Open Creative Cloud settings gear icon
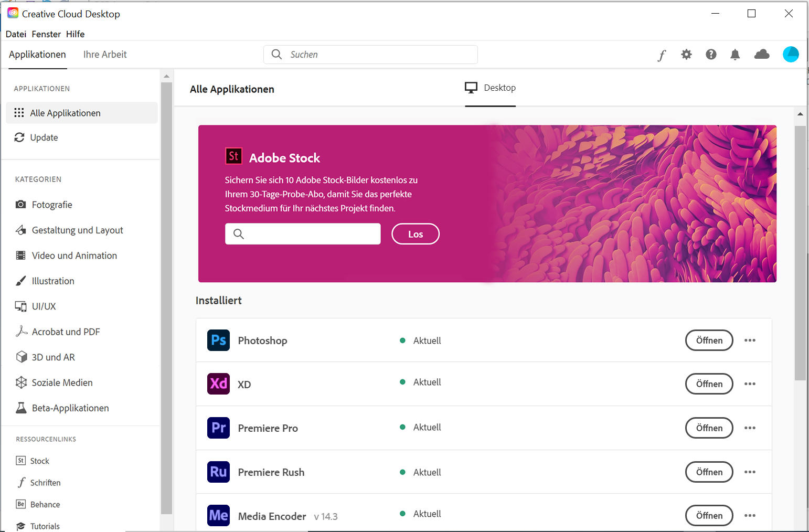Viewport: 809px width, 532px height. click(x=686, y=54)
